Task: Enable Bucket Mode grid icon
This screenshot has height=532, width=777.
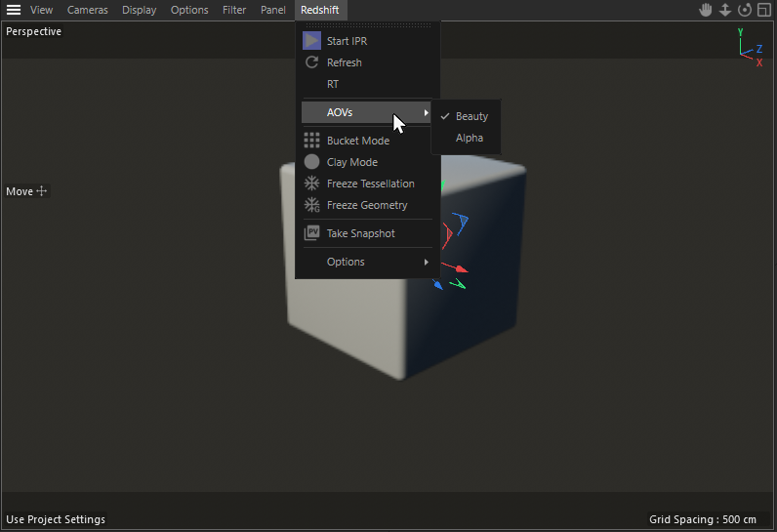Action: [x=311, y=141]
